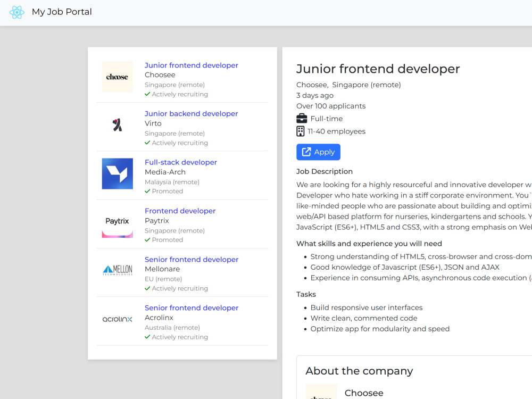Click the 11-40 employees text
The height and width of the screenshot is (399, 532).
click(x=336, y=131)
